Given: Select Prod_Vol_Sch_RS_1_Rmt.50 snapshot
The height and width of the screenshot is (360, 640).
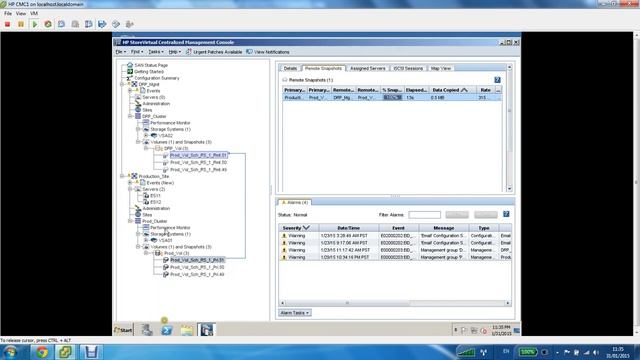Looking at the screenshot, I should (198, 162).
